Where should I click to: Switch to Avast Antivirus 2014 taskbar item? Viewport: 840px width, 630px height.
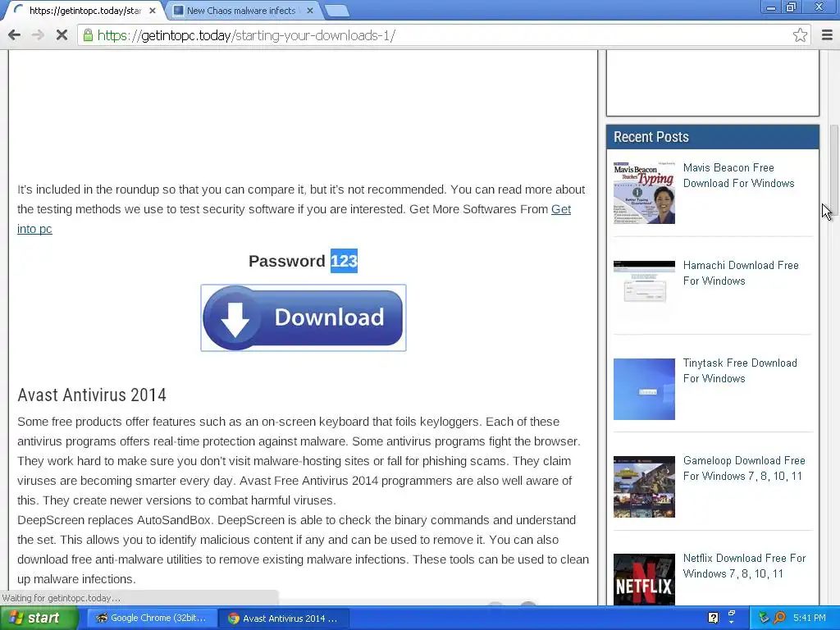(284, 619)
